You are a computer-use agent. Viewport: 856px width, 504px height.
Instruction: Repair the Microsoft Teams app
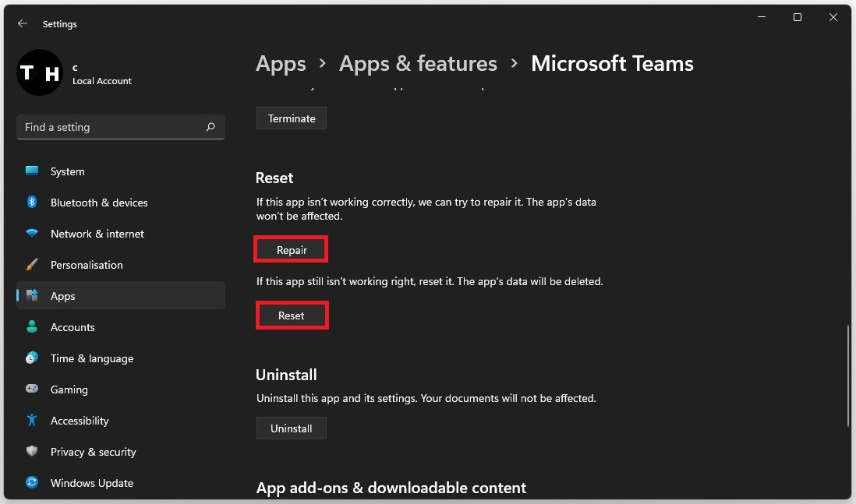pos(292,250)
